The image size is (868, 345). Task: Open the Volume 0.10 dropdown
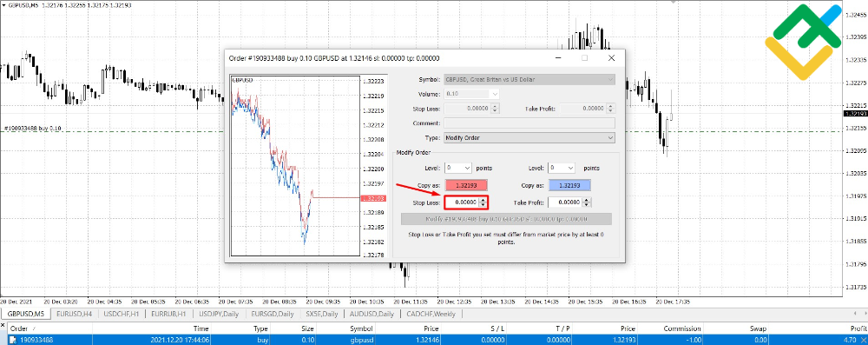tap(471, 94)
